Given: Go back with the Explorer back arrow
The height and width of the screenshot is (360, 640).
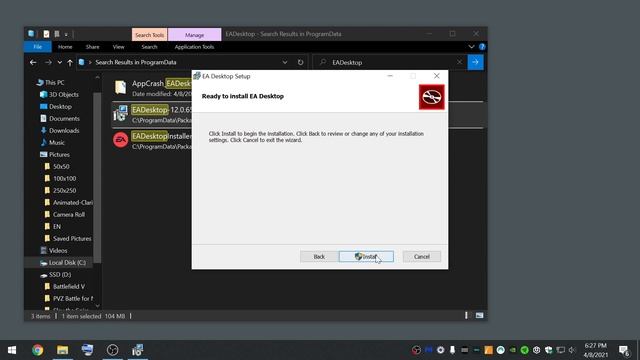Looking at the screenshot, I should coord(33,62).
